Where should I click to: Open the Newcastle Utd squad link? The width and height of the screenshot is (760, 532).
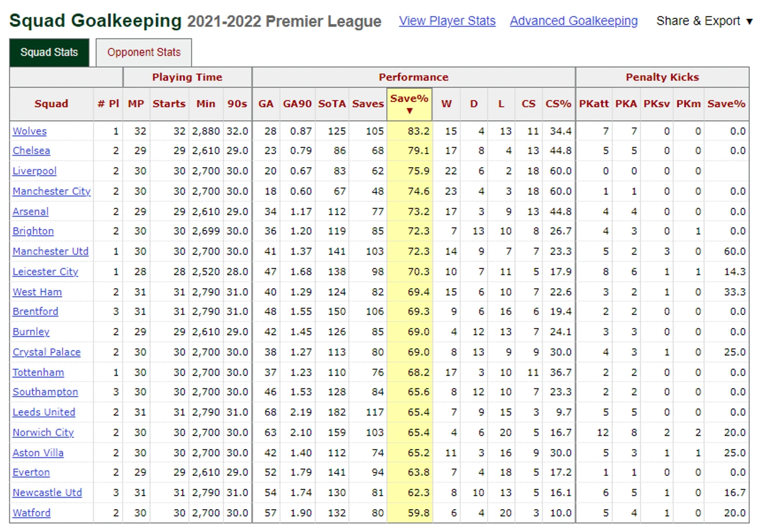pos(47,492)
